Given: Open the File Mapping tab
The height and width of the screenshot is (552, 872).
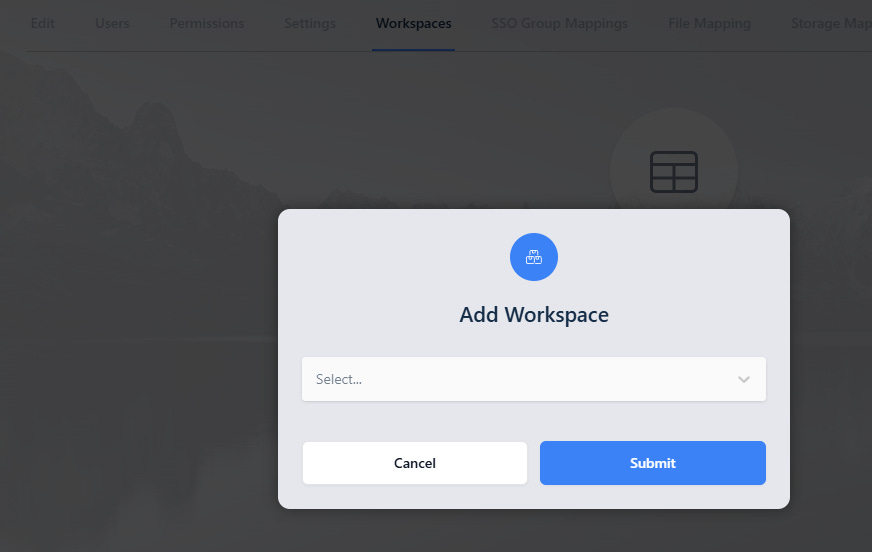Looking at the screenshot, I should click(x=709, y=23).
